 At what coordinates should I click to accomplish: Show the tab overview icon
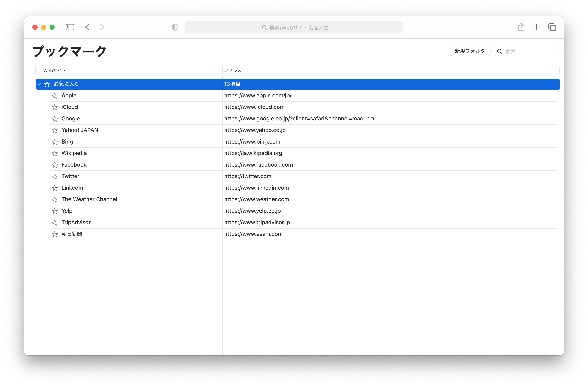coord(552,27)
